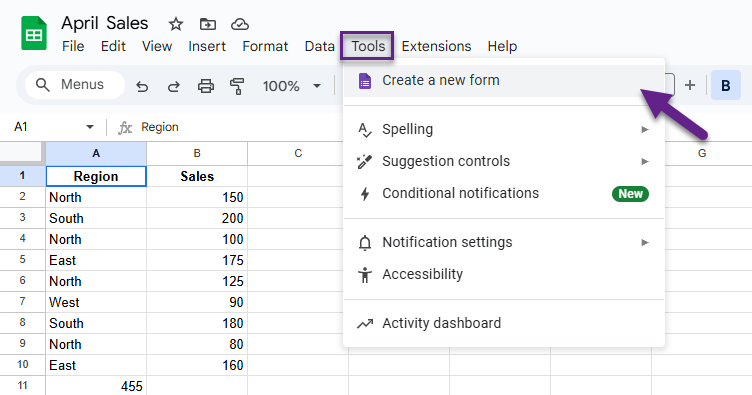The height and width of the screenshot is (395, 752).
Task: Expand the Notification settings submenu arrow
Action: tap(645, 243)
